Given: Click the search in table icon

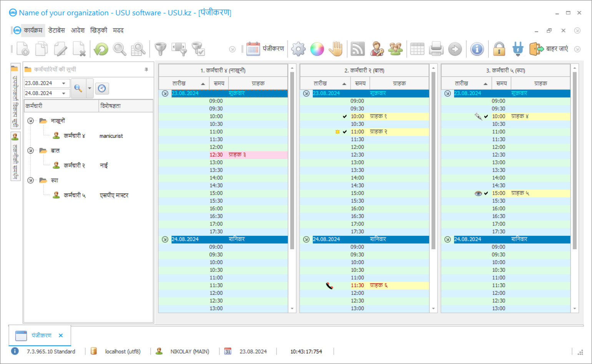Looking at the screenshot, I should (x=138, y=49).
